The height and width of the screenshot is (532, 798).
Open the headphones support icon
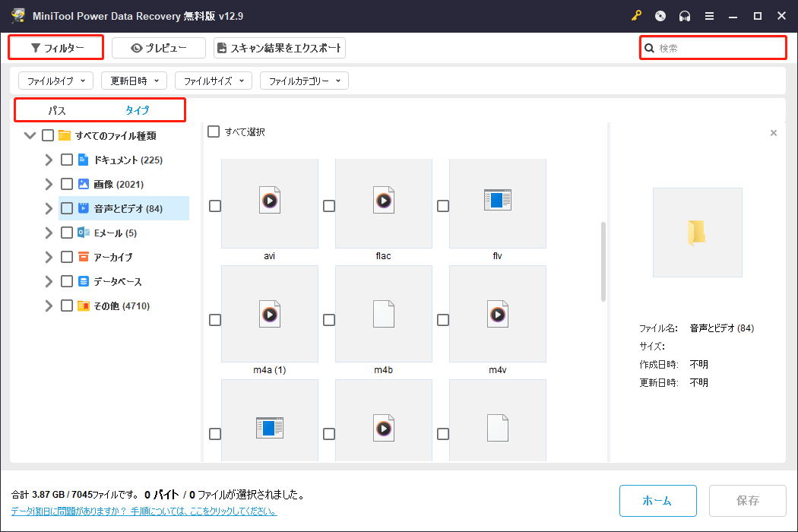(x=685, y=16)
